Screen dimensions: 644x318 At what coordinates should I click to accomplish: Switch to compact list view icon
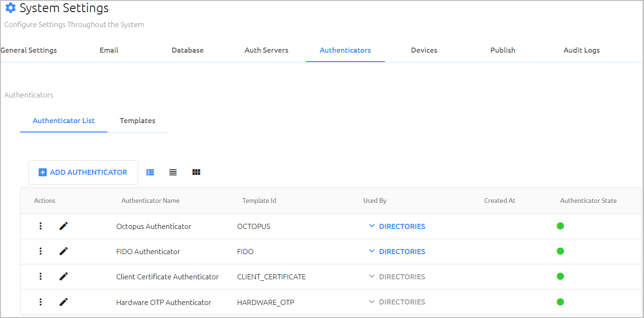[x=173, y=173]
